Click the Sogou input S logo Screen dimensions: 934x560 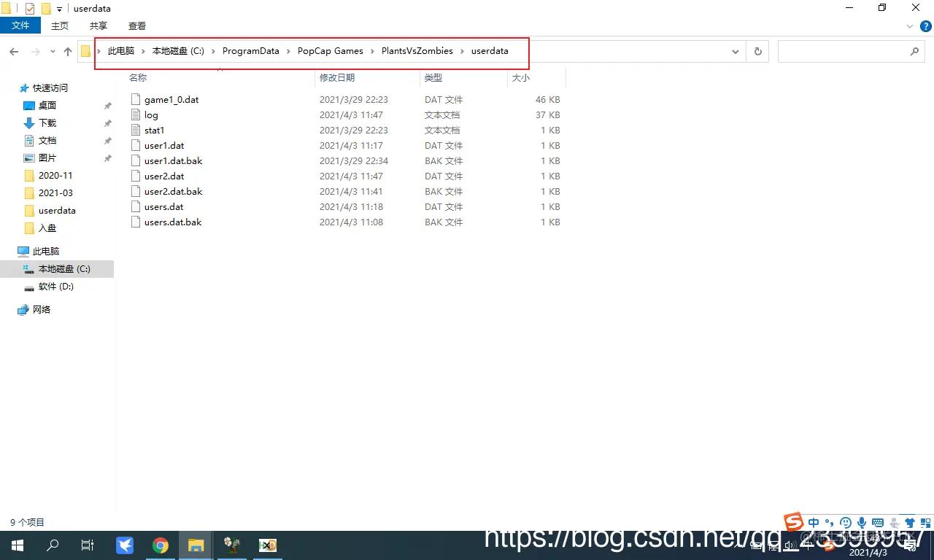[x=793, y=522]
